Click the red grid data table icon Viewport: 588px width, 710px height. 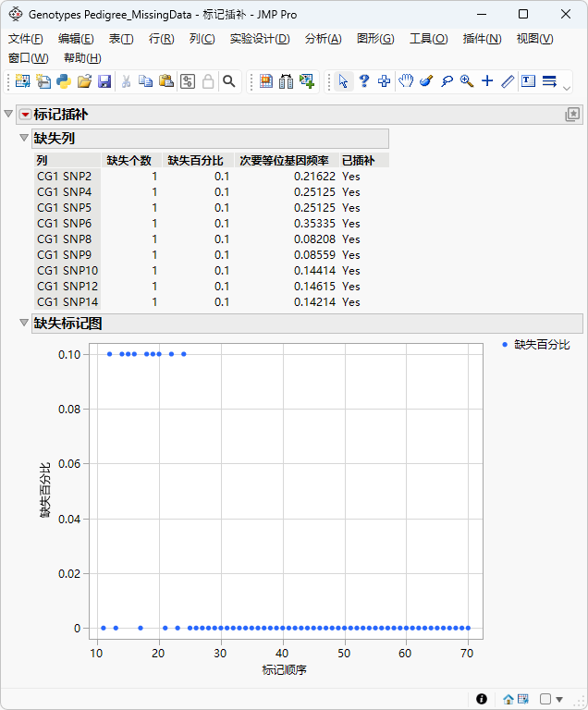click(266, 81)
